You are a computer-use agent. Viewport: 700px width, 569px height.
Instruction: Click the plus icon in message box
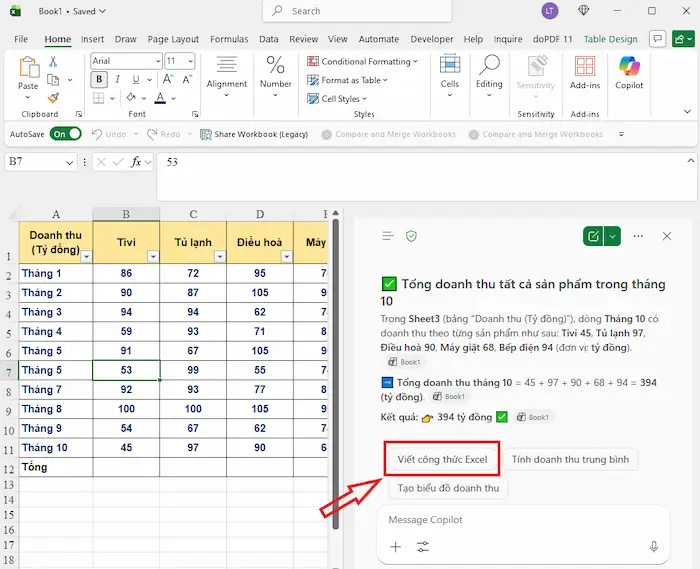395,547
